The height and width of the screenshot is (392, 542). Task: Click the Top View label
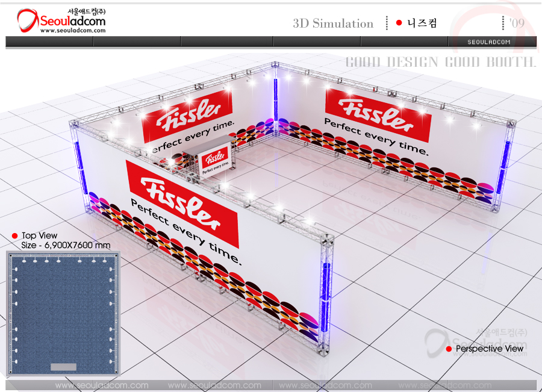point(40,235)
